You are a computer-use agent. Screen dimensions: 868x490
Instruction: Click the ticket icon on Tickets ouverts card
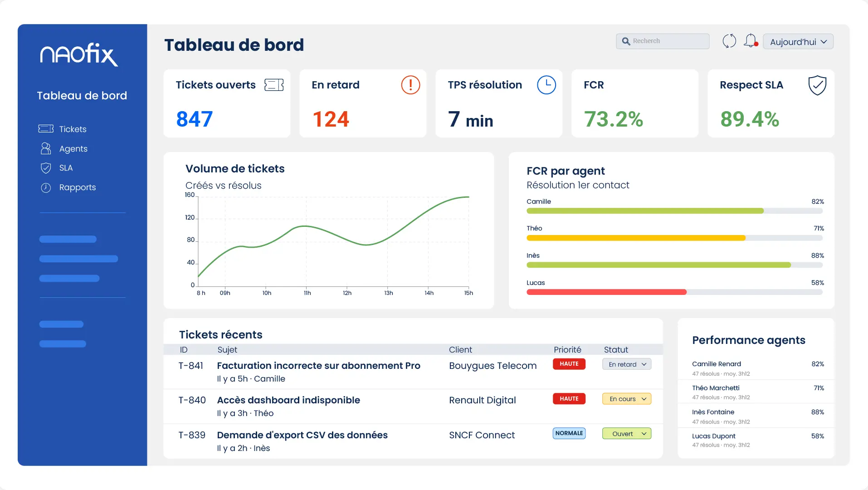pos(274,85)
